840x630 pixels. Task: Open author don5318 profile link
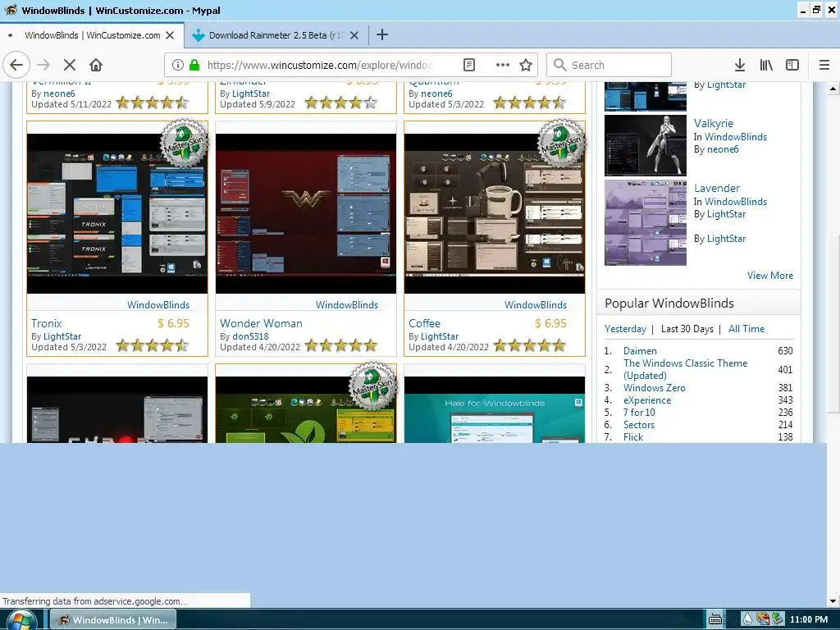251,336
